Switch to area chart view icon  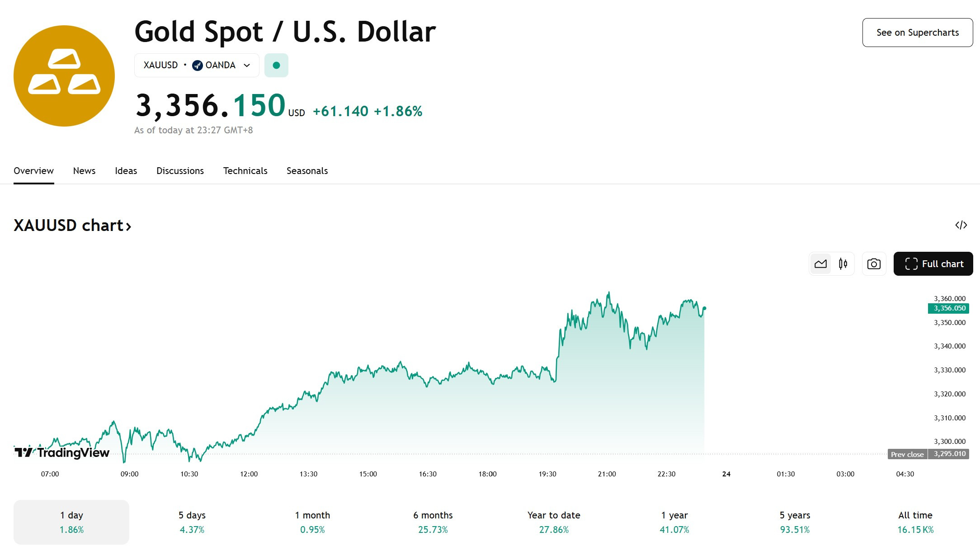click(820, 264)
